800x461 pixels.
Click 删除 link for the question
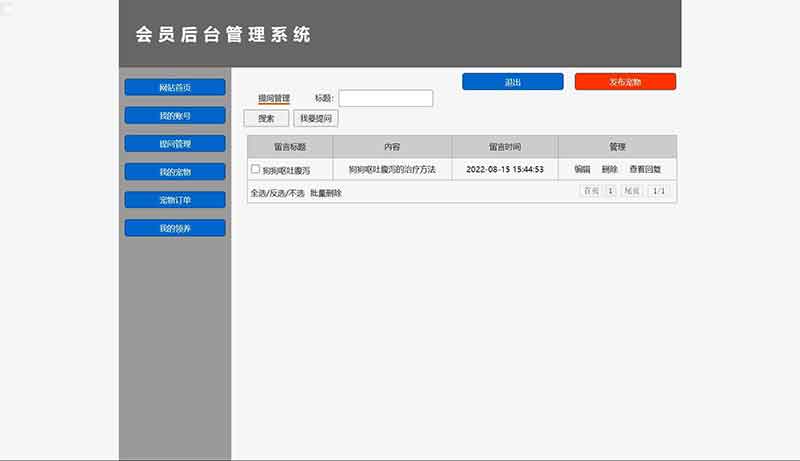(x=610, y=170)
